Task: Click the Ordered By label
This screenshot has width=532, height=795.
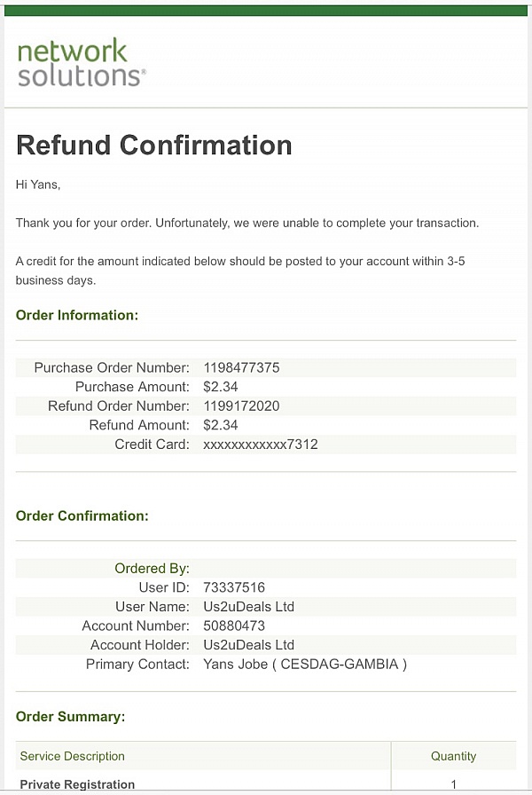Action: click(152, 569)
